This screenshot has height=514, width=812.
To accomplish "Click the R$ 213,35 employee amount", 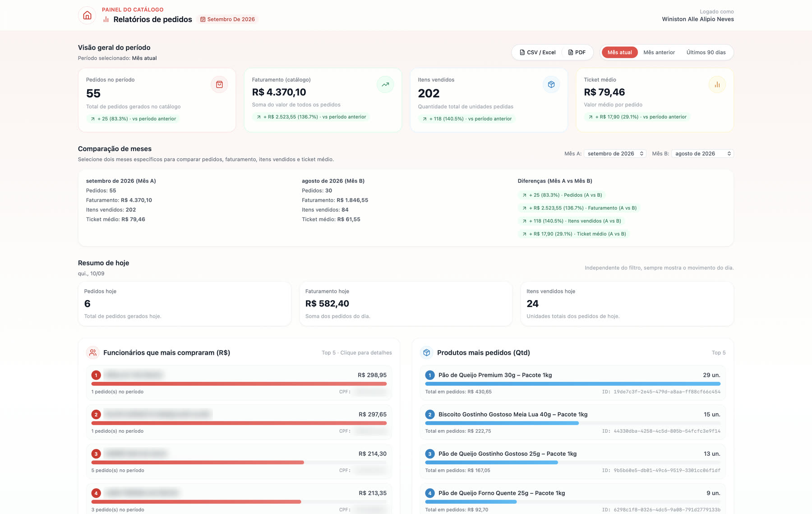I will [373, 493].
